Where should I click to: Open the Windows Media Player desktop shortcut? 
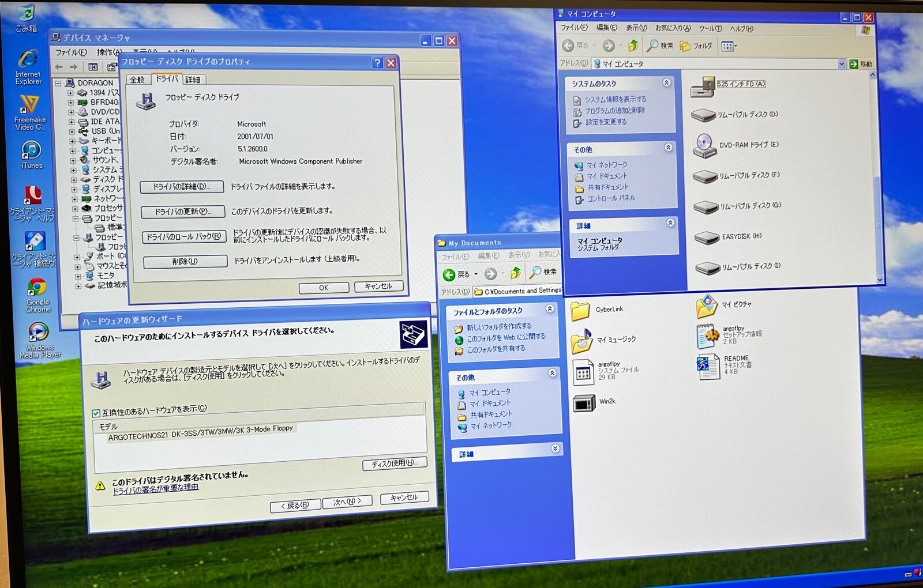click(x=39, y=340)
